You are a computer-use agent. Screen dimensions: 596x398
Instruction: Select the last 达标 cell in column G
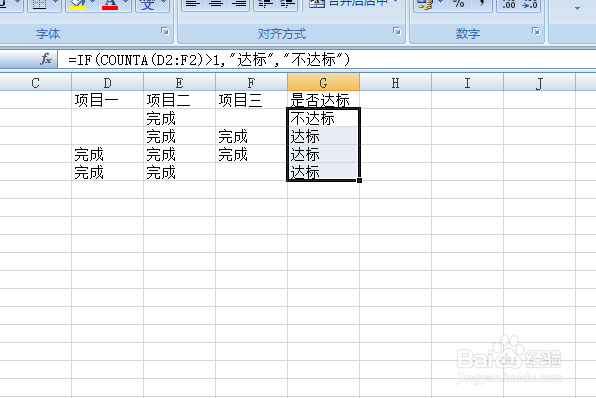click(x=323, y=172)
